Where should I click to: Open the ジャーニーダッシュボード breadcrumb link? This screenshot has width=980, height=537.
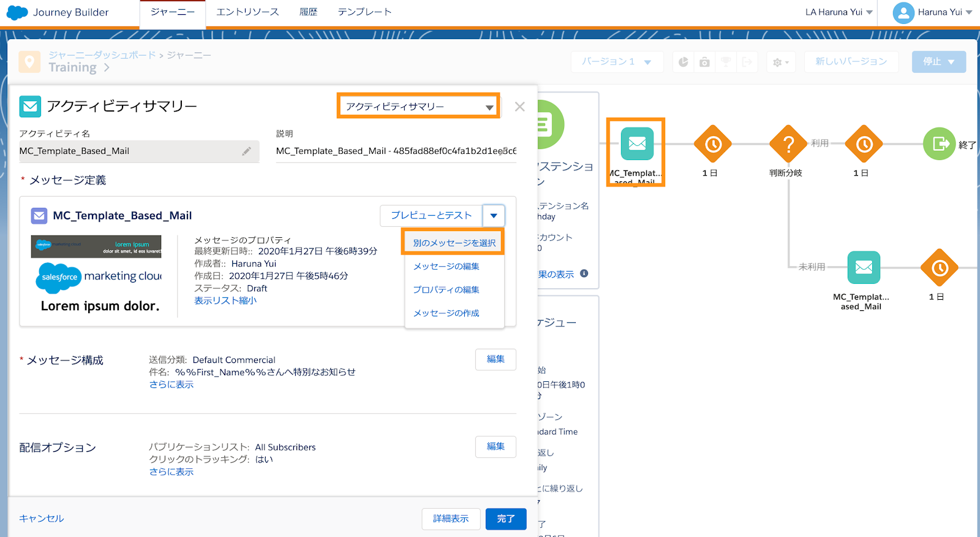102,55
